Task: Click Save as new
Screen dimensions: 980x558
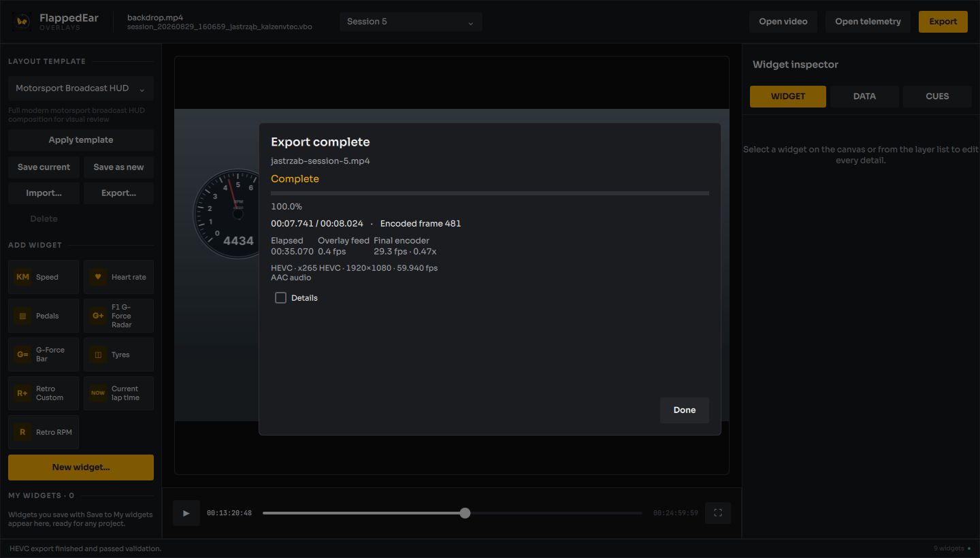Action: 118,167
